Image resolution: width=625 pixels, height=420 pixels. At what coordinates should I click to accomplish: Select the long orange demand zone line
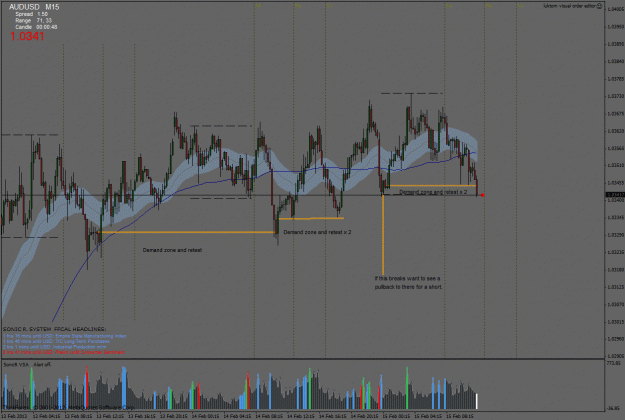[x=187, y=232]
